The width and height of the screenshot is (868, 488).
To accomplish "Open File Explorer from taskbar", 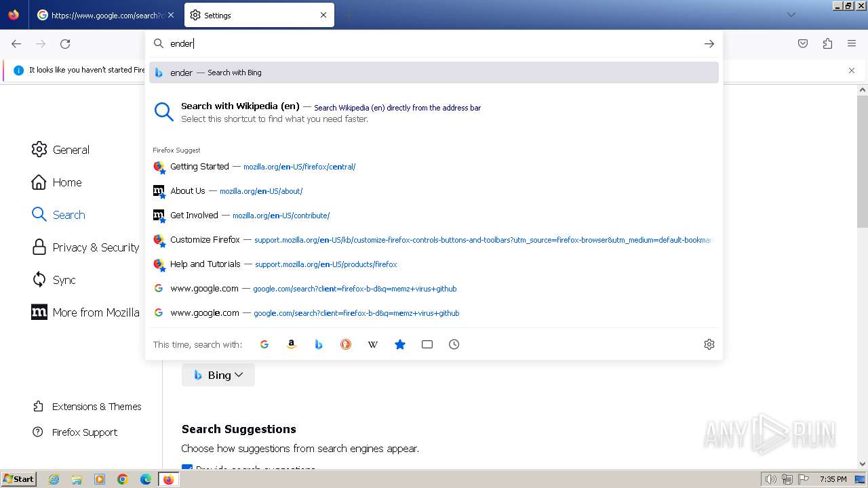I will pyautogui.click(x=77, y=479).
